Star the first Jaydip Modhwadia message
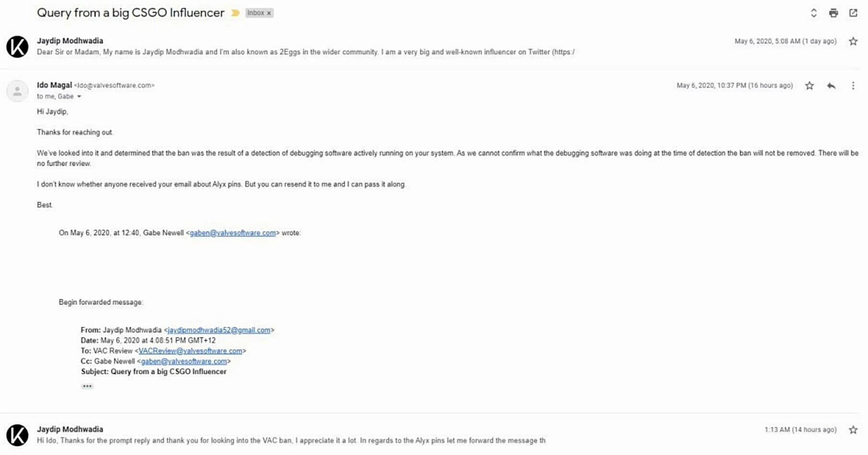The image size is (868, 455). coord(853,41)
